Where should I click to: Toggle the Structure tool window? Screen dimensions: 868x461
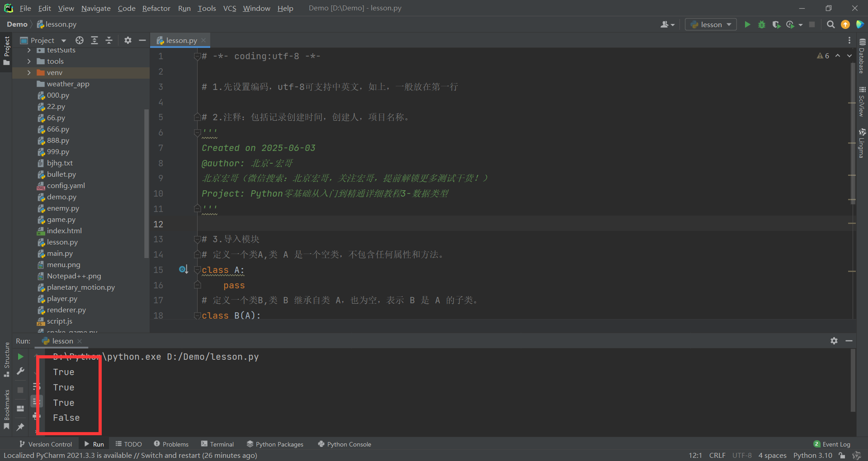coord(6,359)
